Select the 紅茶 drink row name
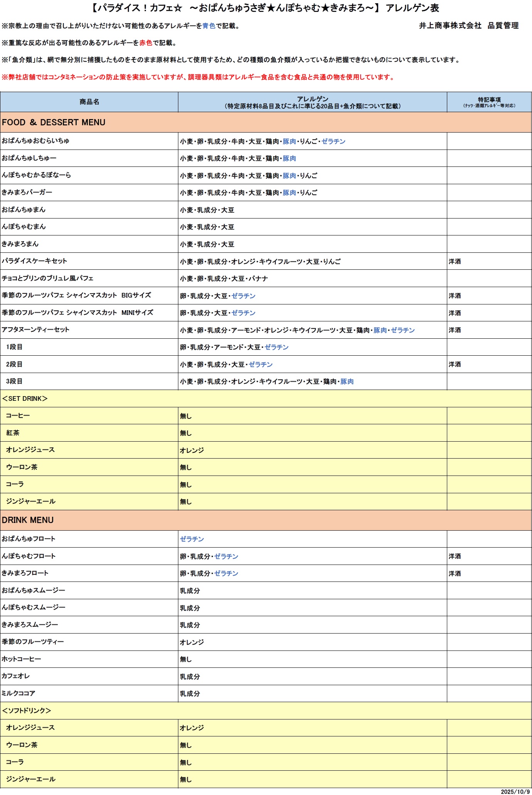 [13, 433]
